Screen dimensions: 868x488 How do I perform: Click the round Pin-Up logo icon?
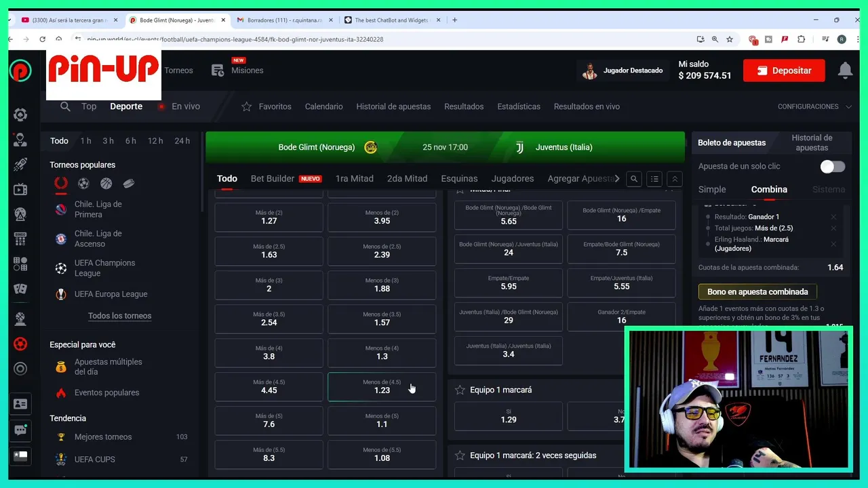point(20,70)
